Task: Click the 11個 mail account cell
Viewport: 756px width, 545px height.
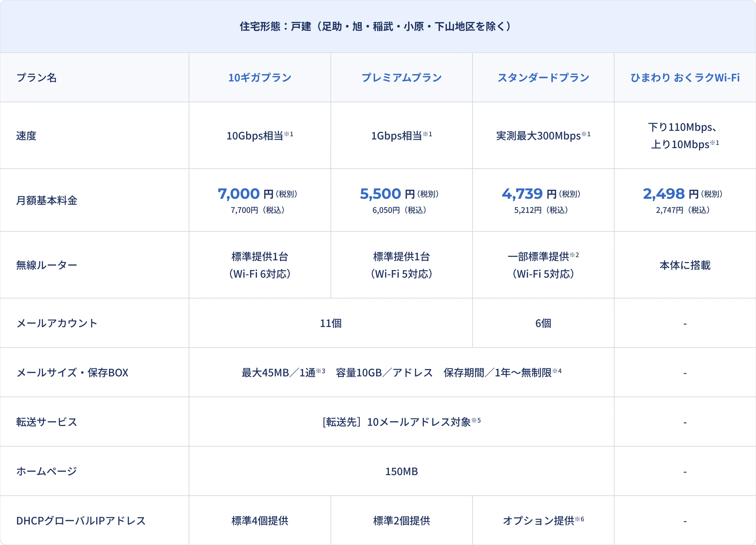Action: pyautogui.click(x=331, y=323)
